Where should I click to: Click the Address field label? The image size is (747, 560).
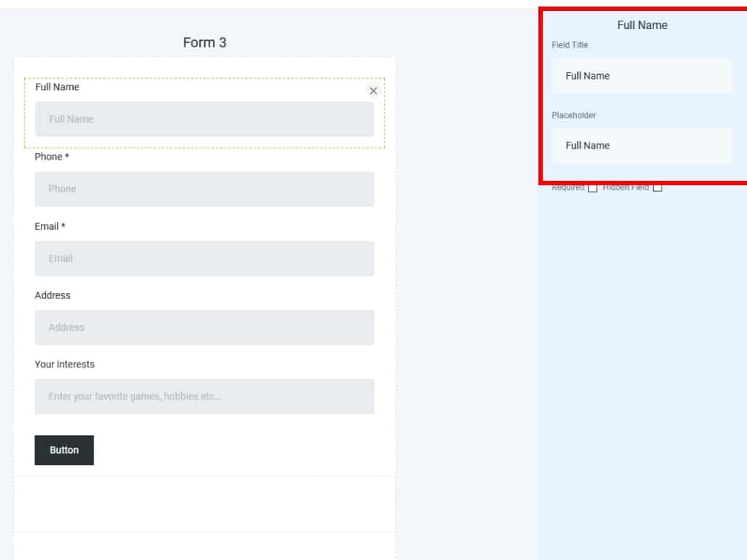[x=53, y=295]
